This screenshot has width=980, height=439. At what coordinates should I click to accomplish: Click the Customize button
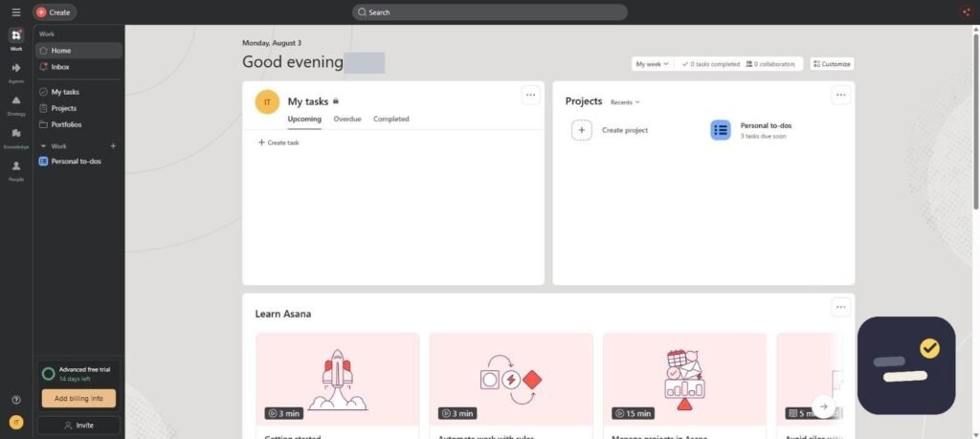click(x=832, y=64)
